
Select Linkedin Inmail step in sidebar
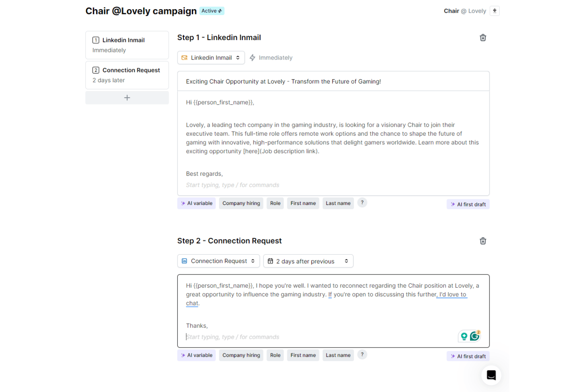127,45
